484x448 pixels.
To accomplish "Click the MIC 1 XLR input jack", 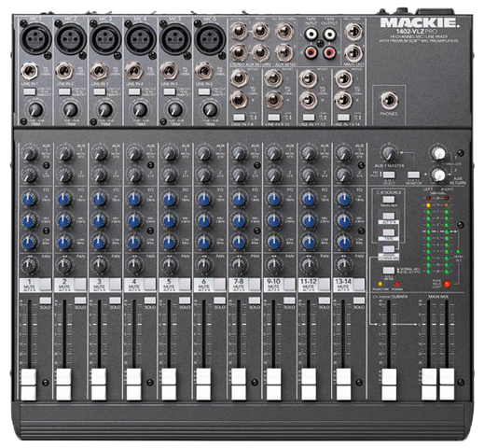I will point(35,39).
